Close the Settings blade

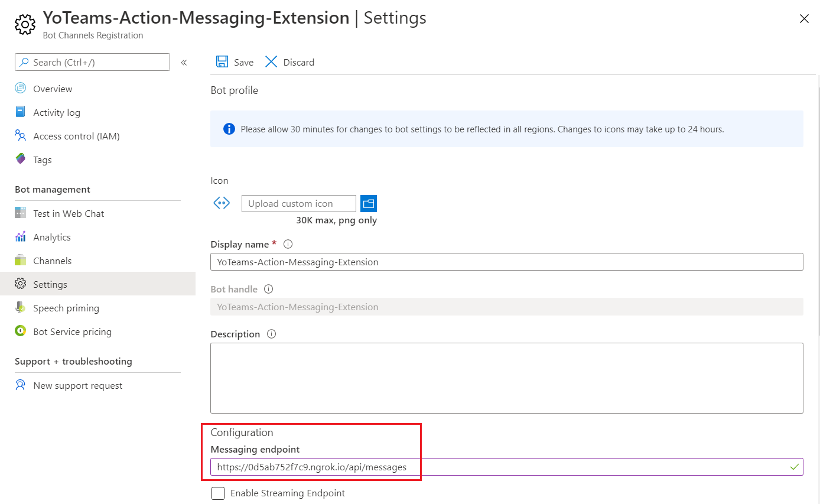point(803,19)
